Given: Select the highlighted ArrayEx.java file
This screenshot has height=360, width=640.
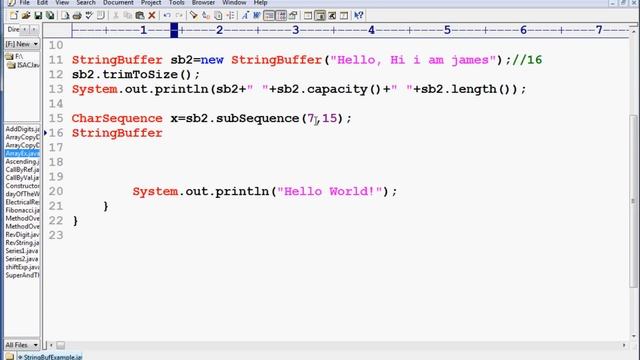Looking at the screenshot, I should click(22, 153).
